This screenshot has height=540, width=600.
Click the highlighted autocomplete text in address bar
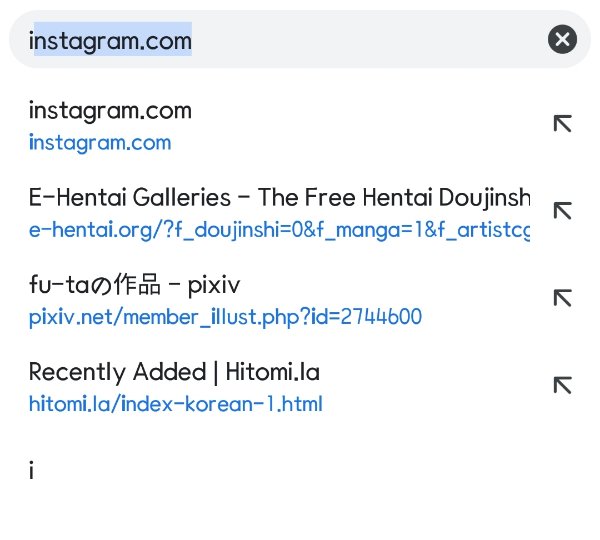(x=113, y=40)
